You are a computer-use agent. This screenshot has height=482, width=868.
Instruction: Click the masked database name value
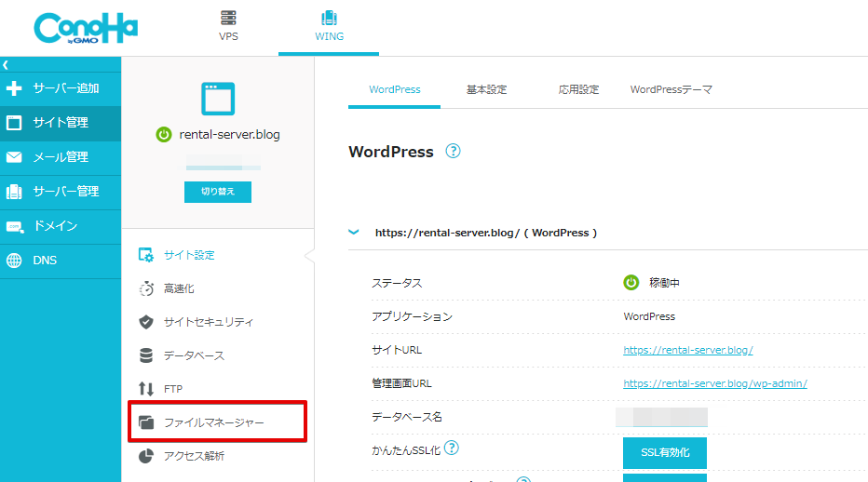(661, 417)
